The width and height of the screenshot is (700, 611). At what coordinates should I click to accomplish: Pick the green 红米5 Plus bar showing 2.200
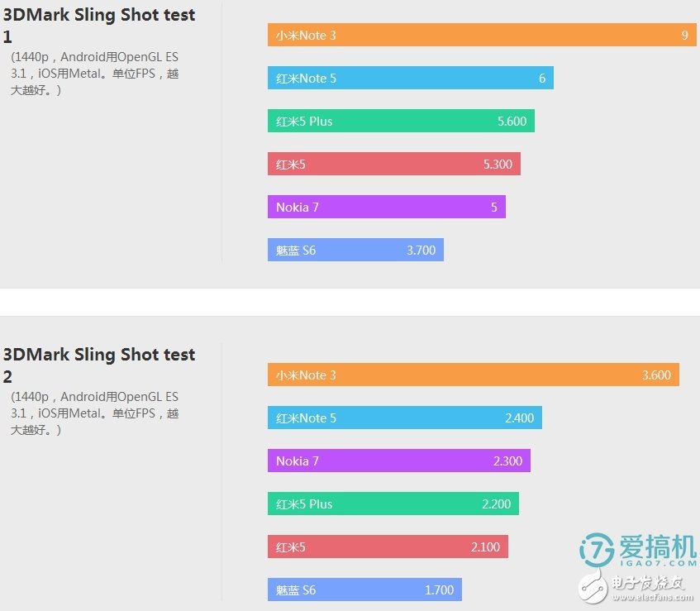click(x=393, y=504)
